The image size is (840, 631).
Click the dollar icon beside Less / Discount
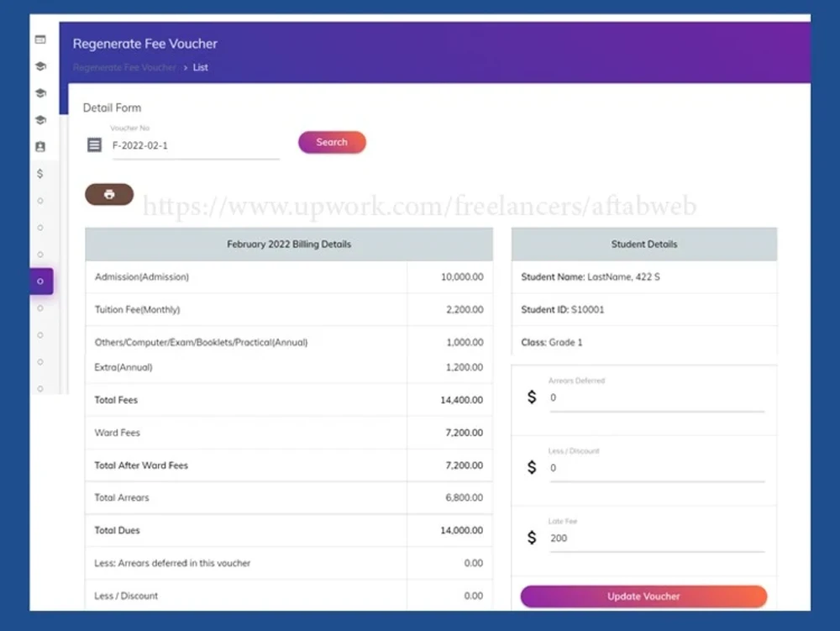532,467
